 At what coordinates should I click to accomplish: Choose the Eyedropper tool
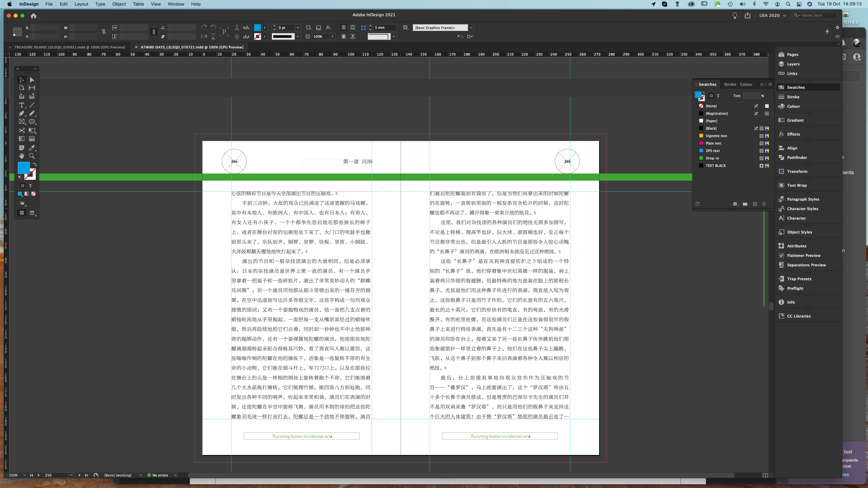click(32, 148)
